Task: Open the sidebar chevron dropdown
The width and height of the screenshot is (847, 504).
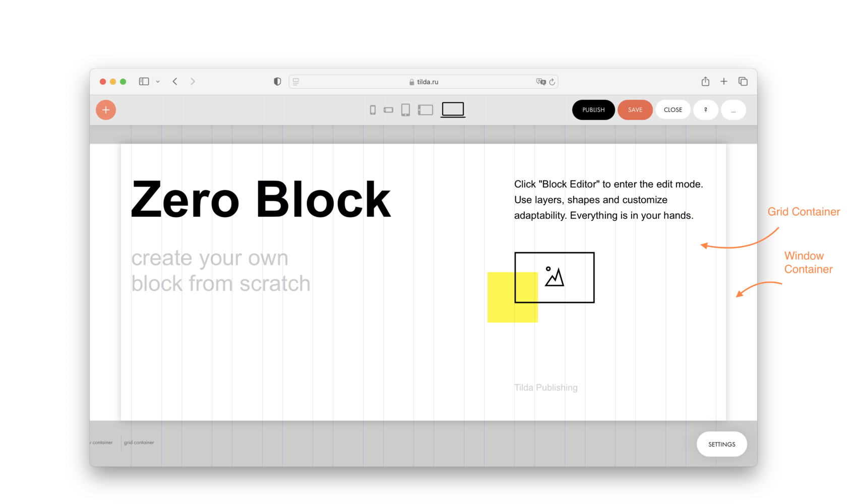Action: pyautogui.click(x=157, y=81)
